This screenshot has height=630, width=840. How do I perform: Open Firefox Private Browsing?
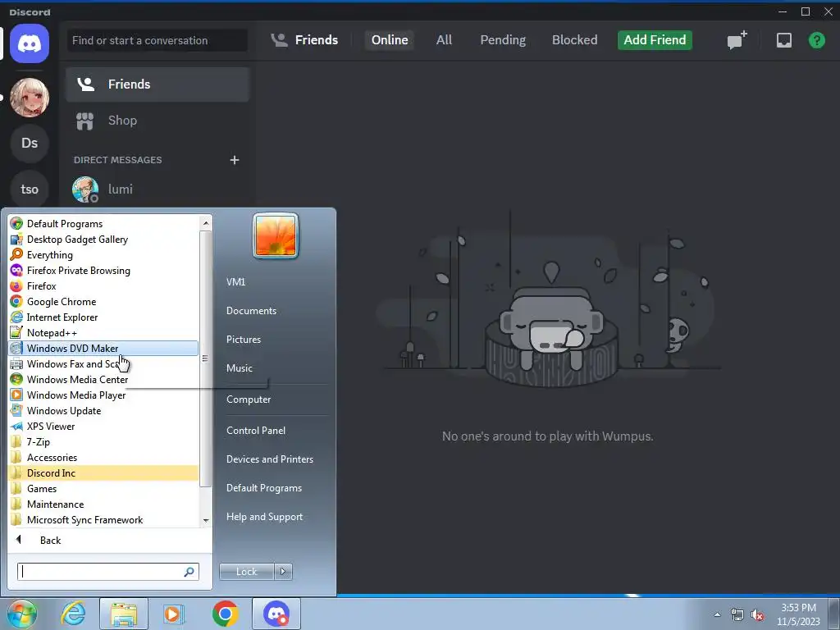tap(103, 271)
